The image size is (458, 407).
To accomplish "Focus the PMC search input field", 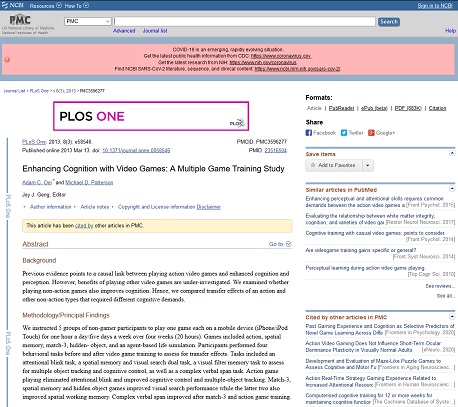I will click(244, 21).
